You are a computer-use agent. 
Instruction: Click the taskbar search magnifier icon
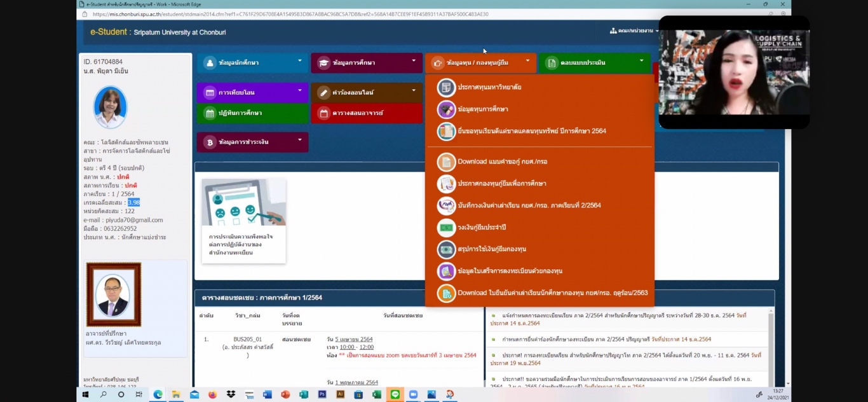tap(103, 394)
